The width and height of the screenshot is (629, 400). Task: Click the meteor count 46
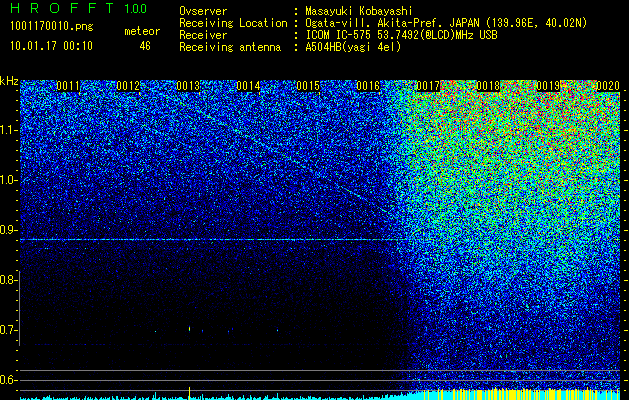tap(145, 46)
